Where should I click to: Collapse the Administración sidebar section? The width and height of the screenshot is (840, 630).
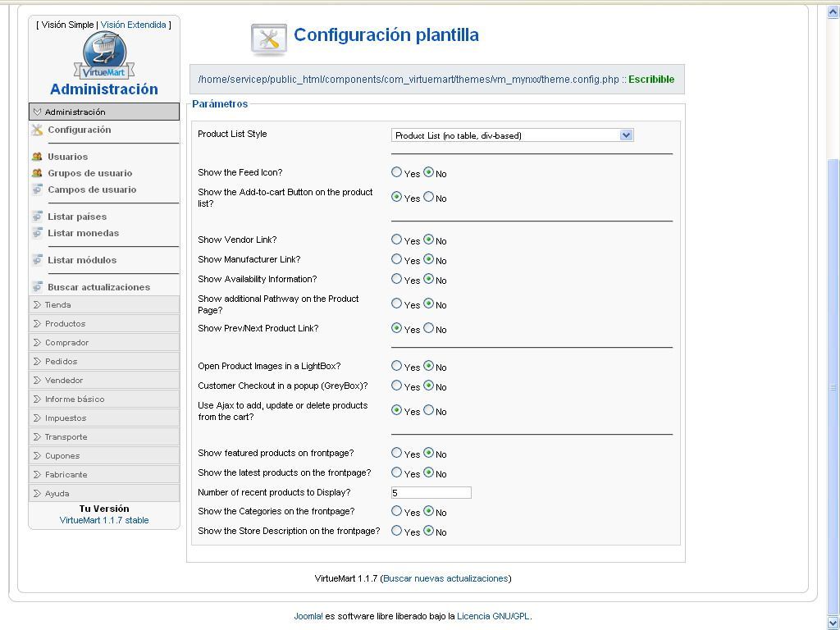(x=104, y=112)
